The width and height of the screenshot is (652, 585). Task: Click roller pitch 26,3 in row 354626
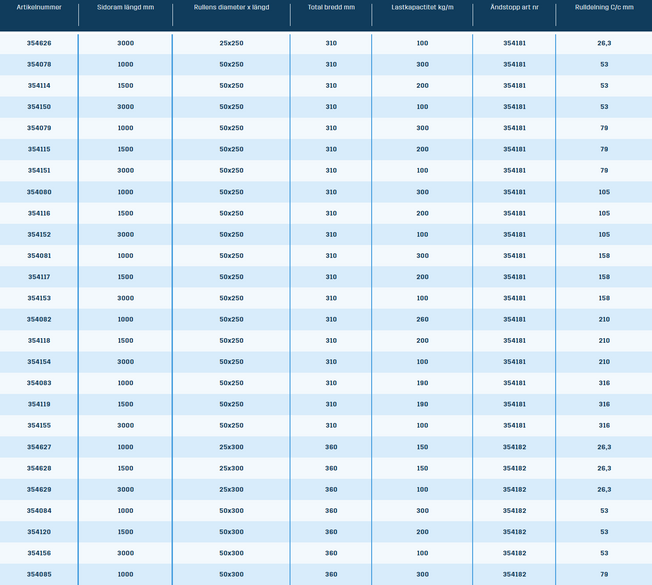(604, 43)
